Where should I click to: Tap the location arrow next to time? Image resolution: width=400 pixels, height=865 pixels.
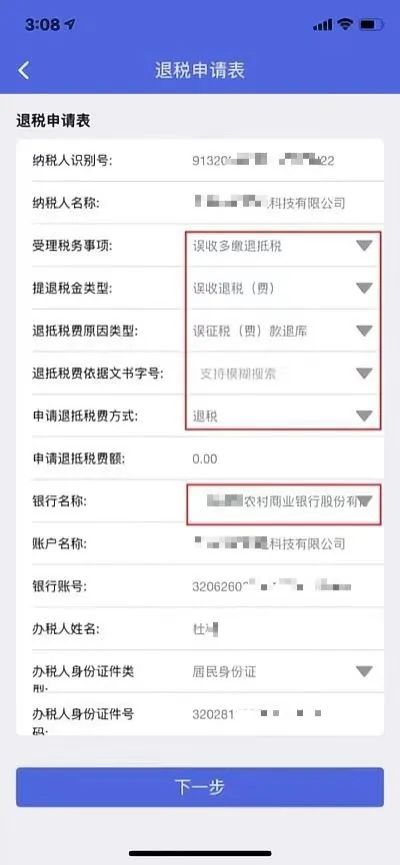(70, 25)
